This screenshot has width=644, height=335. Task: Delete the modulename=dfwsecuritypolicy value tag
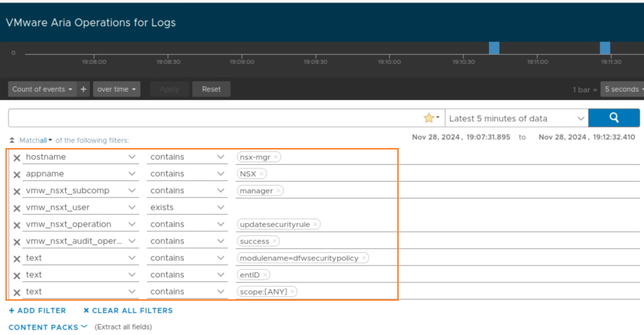pos(364,258)
